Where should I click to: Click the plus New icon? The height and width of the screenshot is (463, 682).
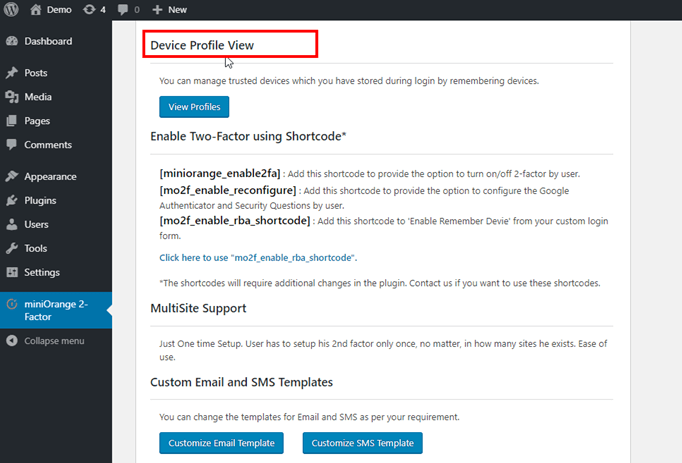click(x=158, y=9)
